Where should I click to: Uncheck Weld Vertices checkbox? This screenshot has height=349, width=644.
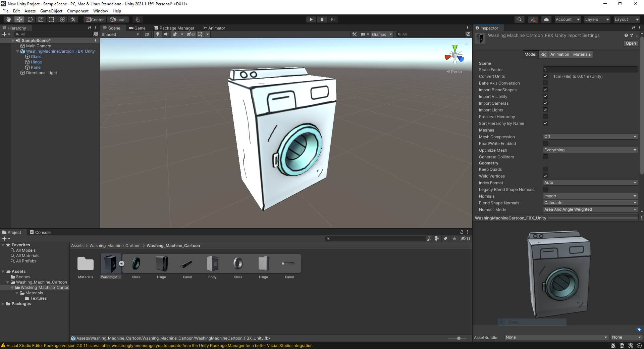545,176
